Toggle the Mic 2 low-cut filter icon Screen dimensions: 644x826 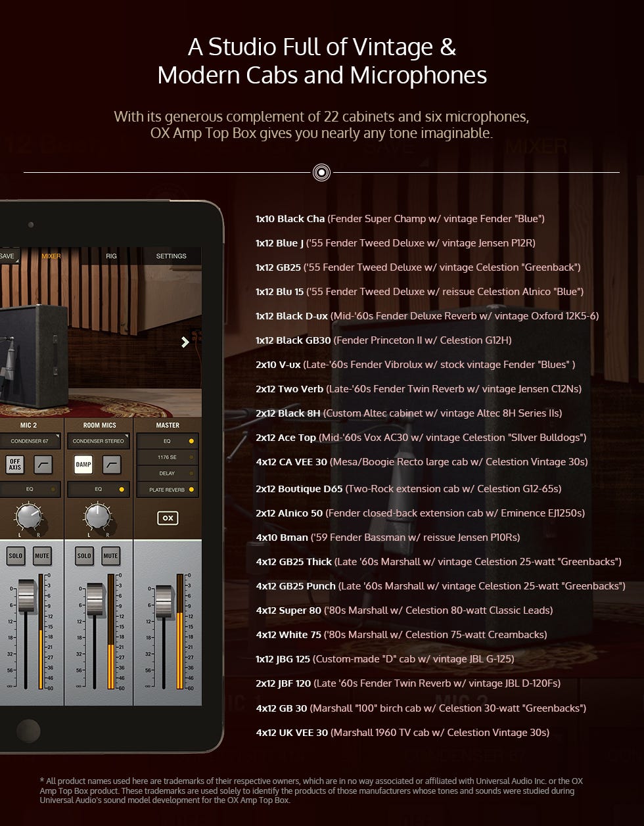point(43,465)
